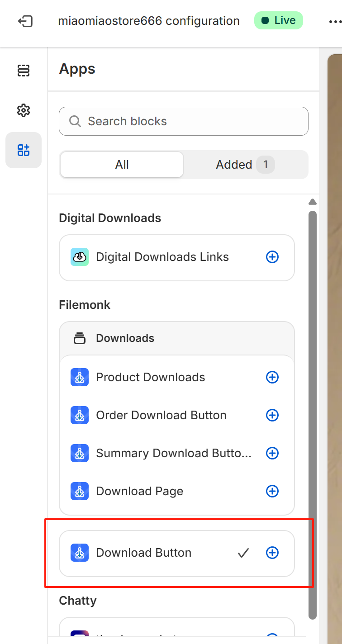Switch to the Added tab
The height and width of the screenshot is (644, 342).
pos(246,165)
